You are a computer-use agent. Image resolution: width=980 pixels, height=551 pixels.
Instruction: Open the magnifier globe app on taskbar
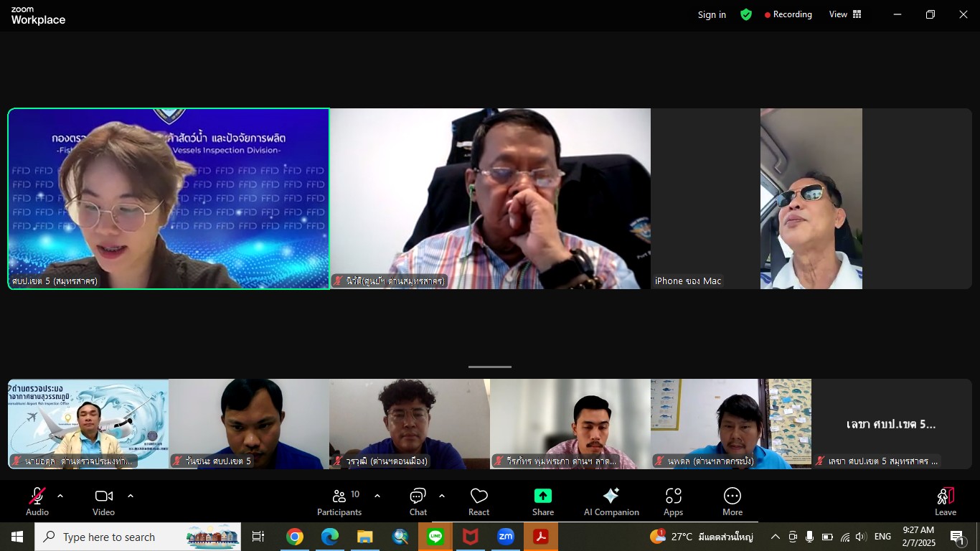[400, 537]
